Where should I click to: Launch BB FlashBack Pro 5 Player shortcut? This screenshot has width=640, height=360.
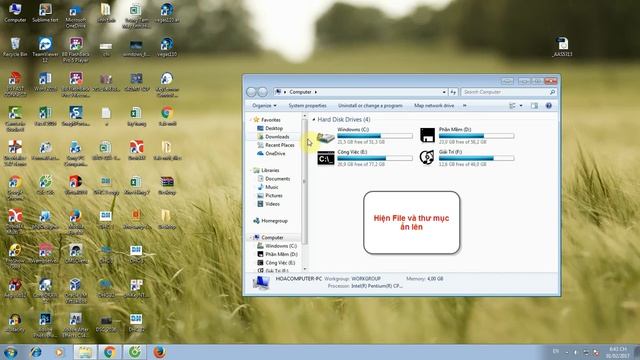[x=76, y=50]
